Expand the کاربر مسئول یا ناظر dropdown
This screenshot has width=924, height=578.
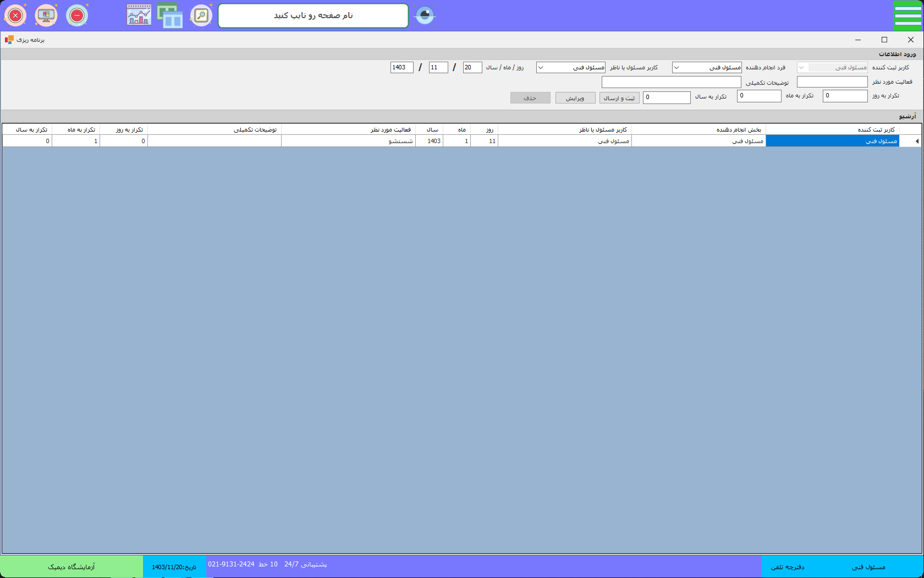[x=541, y=68]
